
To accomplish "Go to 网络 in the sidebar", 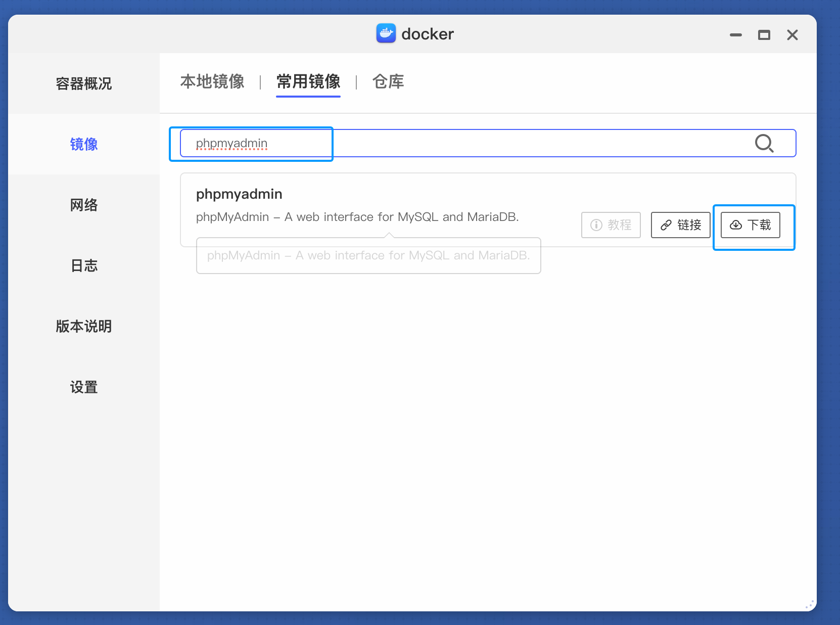I will point(84,205).
